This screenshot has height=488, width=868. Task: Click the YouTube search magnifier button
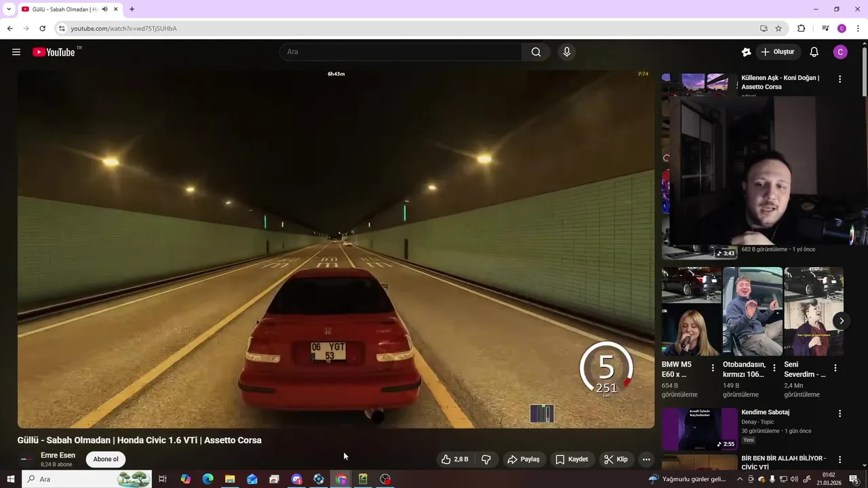(x=536, y=52)
